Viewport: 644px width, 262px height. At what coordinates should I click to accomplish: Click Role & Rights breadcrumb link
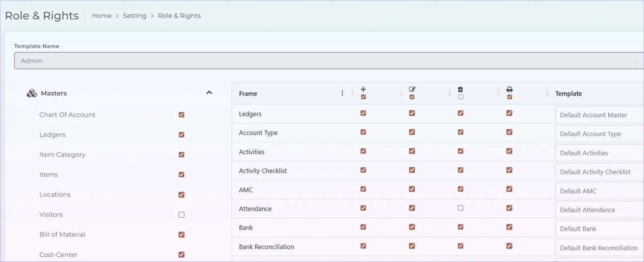[179, 16]
